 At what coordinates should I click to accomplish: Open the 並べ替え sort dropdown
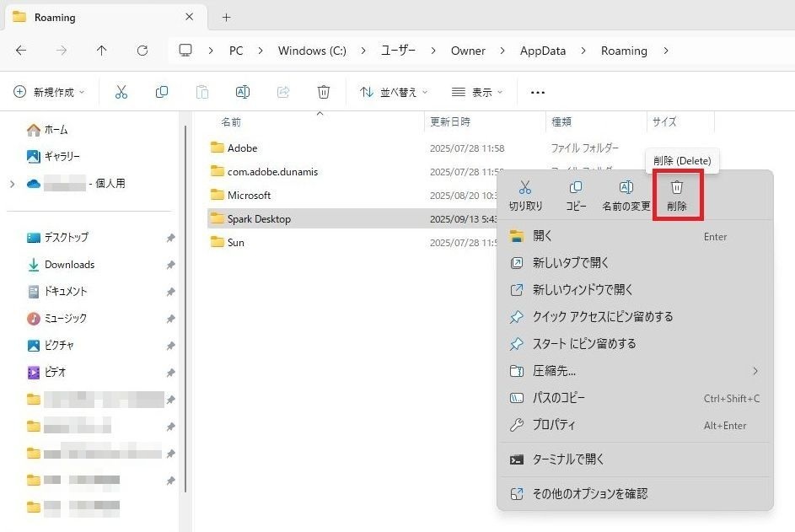tap(394, 92)
